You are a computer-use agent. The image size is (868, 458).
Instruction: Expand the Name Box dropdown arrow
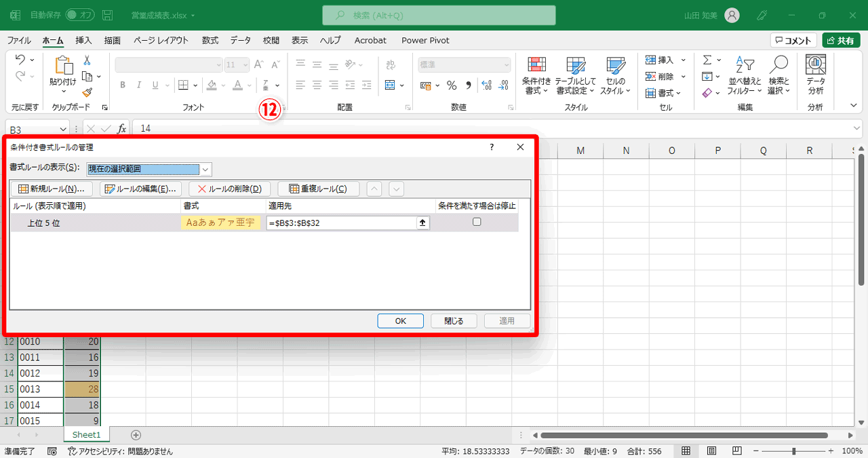[63, 129]
